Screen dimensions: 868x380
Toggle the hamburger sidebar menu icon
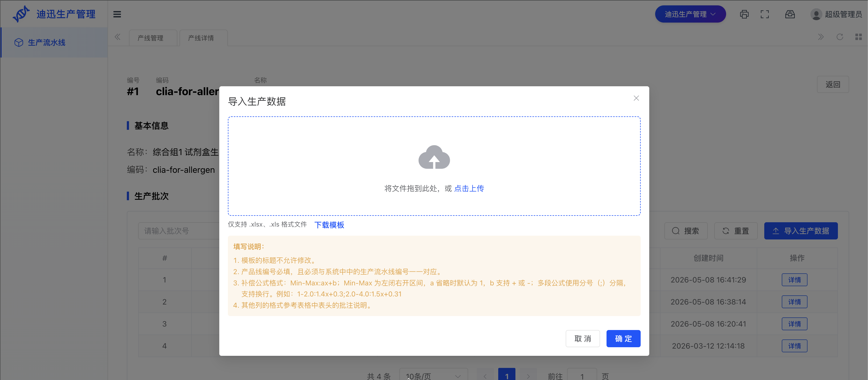tap(117, 14)
